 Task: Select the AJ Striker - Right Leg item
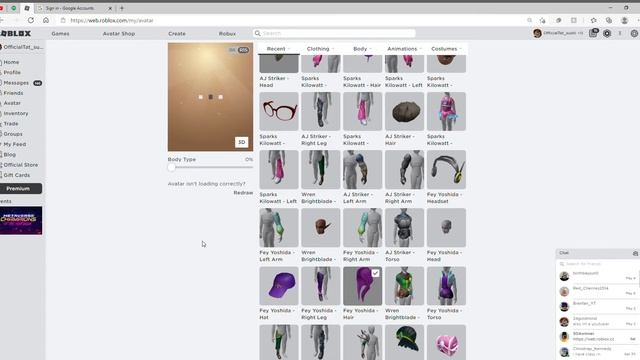tap(320, 111)
